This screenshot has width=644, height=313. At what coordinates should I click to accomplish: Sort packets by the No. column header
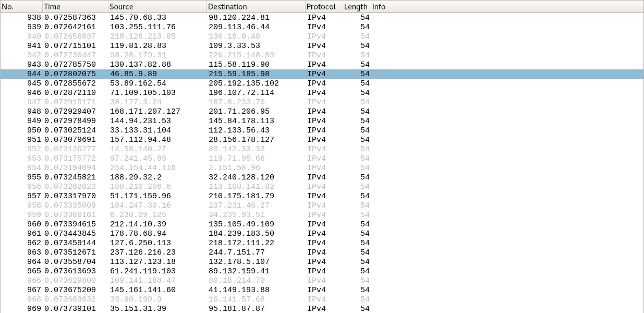click(21, 7)
